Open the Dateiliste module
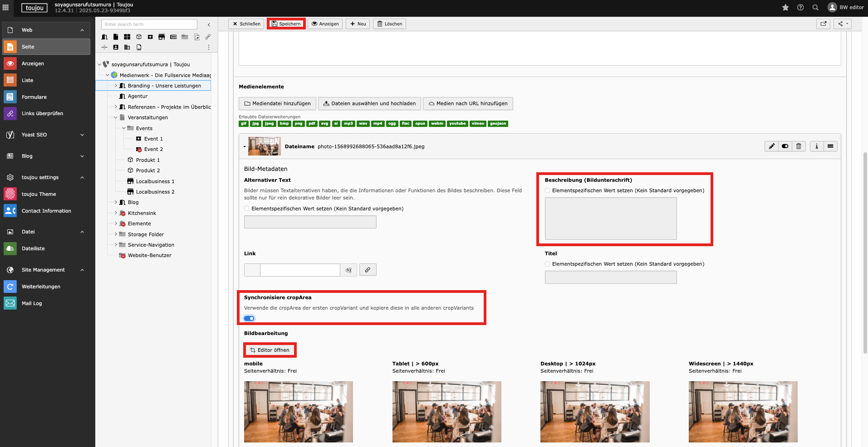The image size is (868, 447). pos(33,248)
